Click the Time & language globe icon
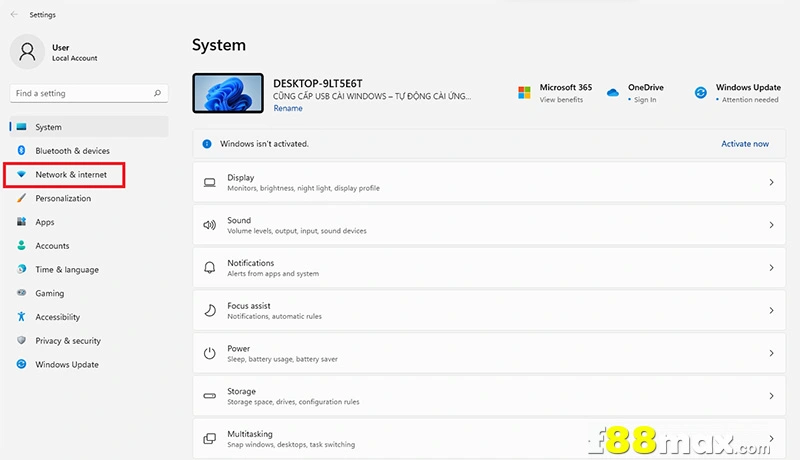Image resolution: width=800 pixels, height=460 pixels. 21,269
